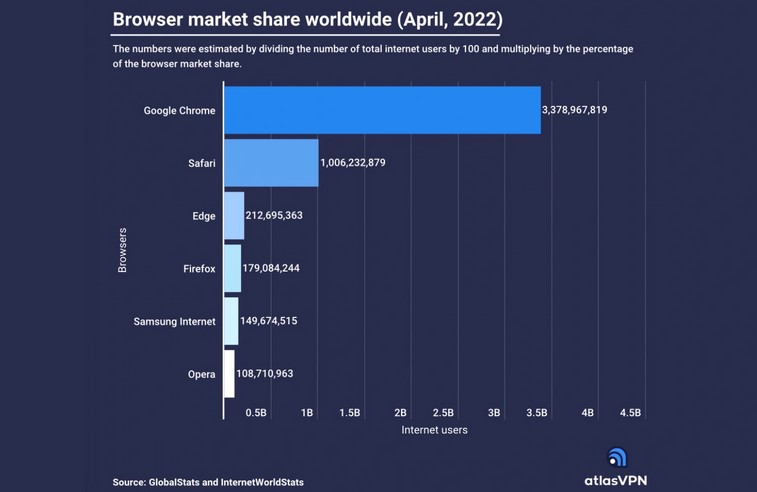The image size is (757, 492).
Task: Click the Internet users axis title
Action: (434, 430)
